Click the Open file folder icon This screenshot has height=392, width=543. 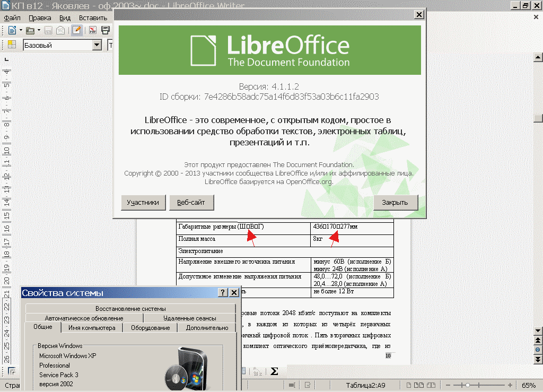point(30,30)
